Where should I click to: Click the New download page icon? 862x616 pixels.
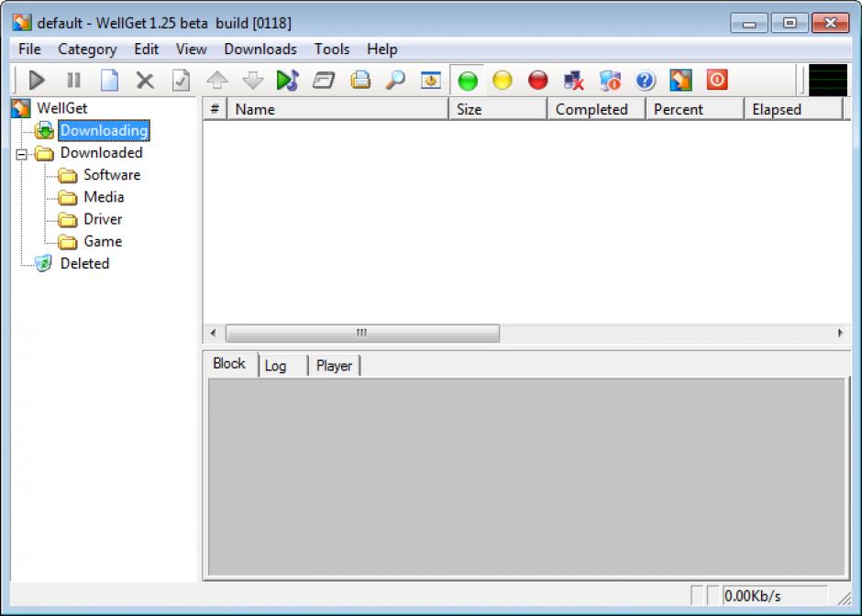[x=109, y=81]
